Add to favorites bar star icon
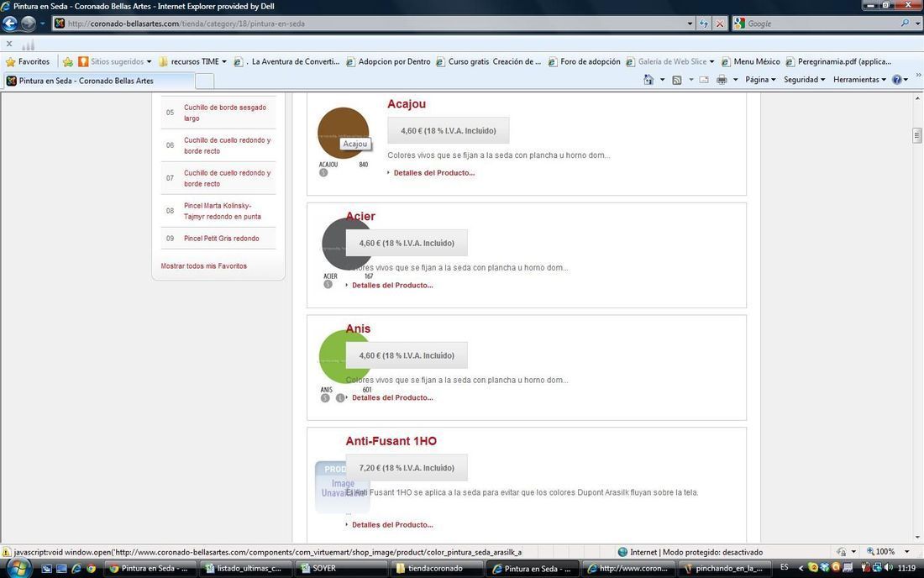Viewport: 924px width, 578px height. click(68, 61)
